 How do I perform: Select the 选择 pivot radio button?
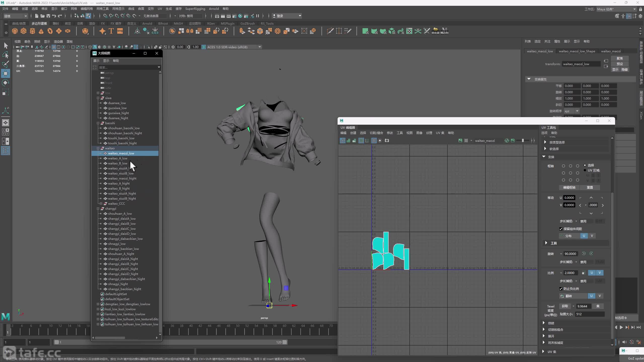[x=585, y=165]
